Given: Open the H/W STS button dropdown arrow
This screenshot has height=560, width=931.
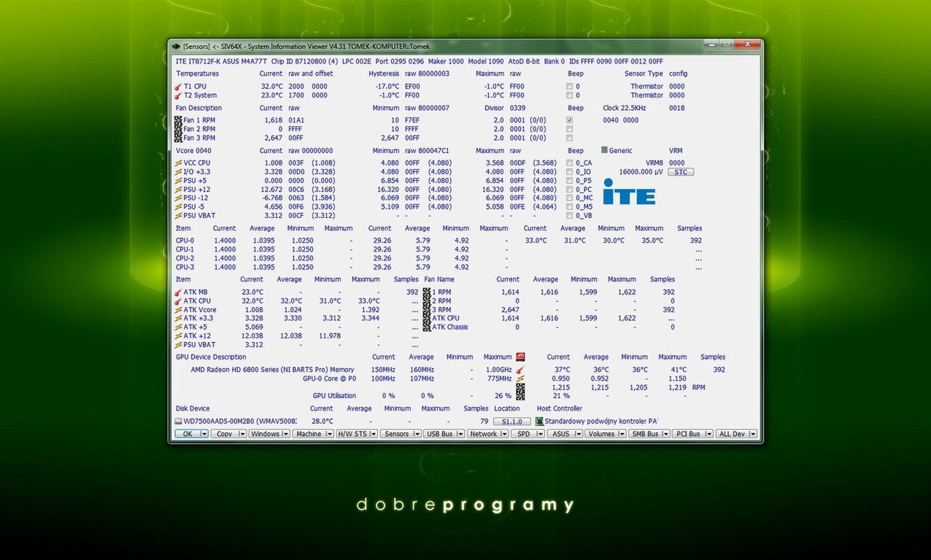Looking at the screenshot, I should click(374, 434).
